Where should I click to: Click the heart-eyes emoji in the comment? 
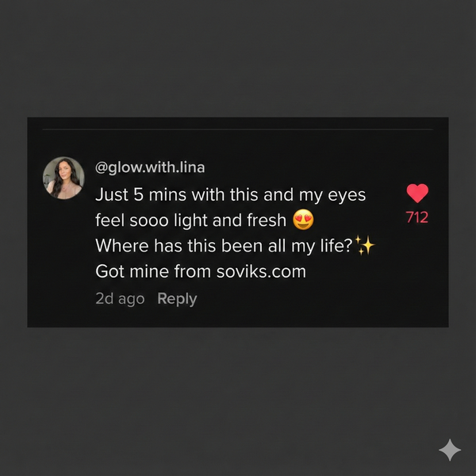[303, 220]
